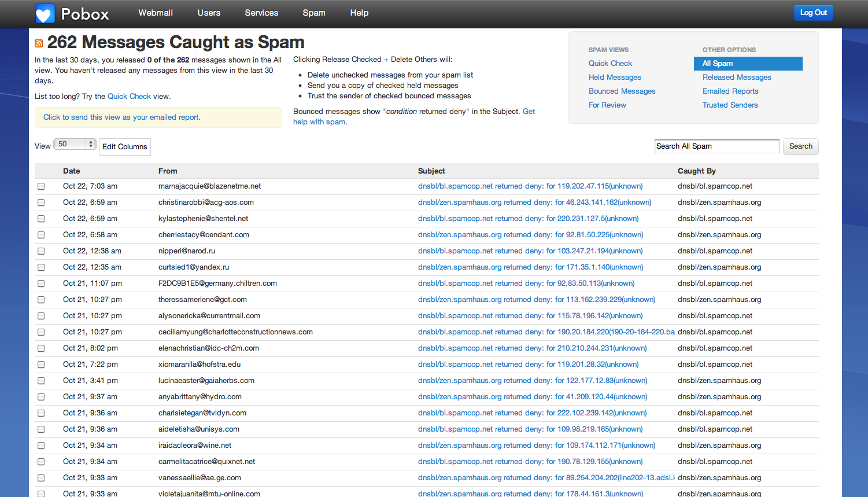
Task: Open subject for 222.102.239.142 message
Action: (x=533, y=413)
